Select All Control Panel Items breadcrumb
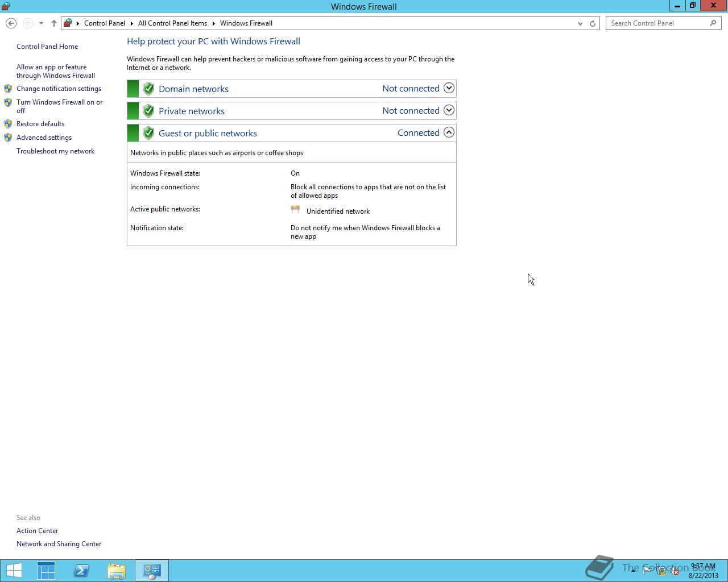 [172, 23]
